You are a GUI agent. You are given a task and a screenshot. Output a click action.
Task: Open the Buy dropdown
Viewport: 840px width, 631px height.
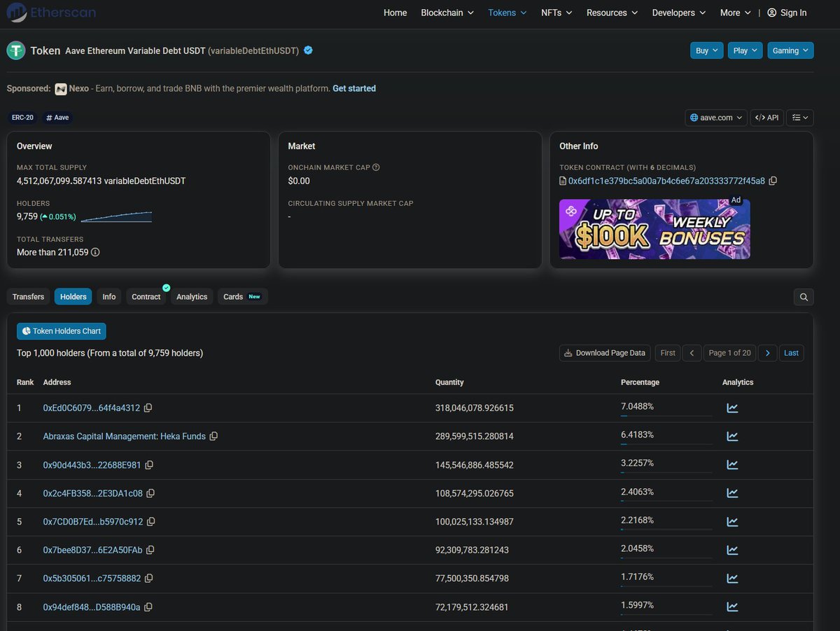(706, 50)
